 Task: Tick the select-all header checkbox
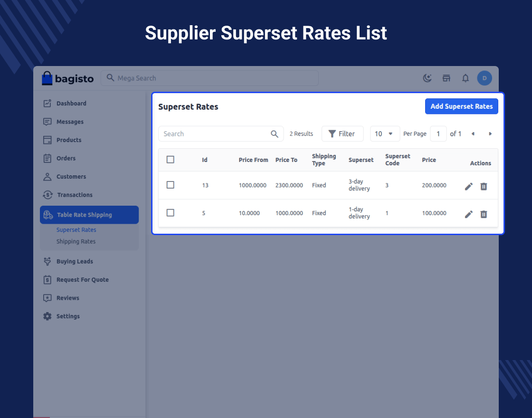point(171,160)
